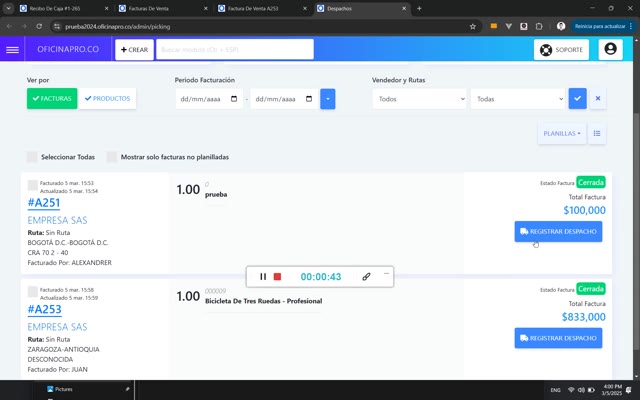This screenshot has height=400, width=640.
Task: Click Reinicia para actualizar button
Action: pyautogui.click(x=602, y=26)
